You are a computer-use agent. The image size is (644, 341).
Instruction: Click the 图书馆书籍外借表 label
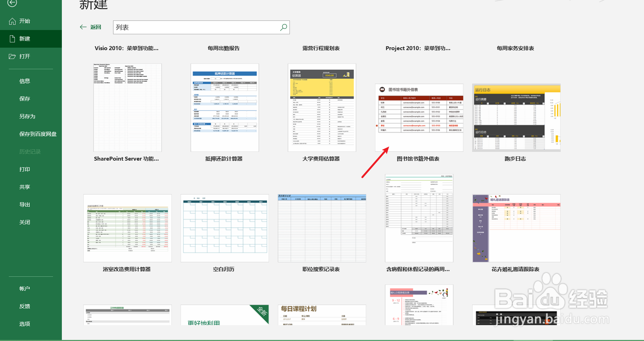[418, 159]
